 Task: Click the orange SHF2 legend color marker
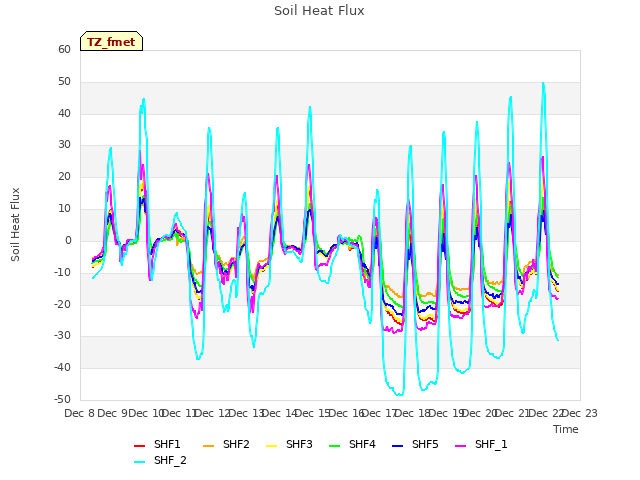tap(209, 446)
